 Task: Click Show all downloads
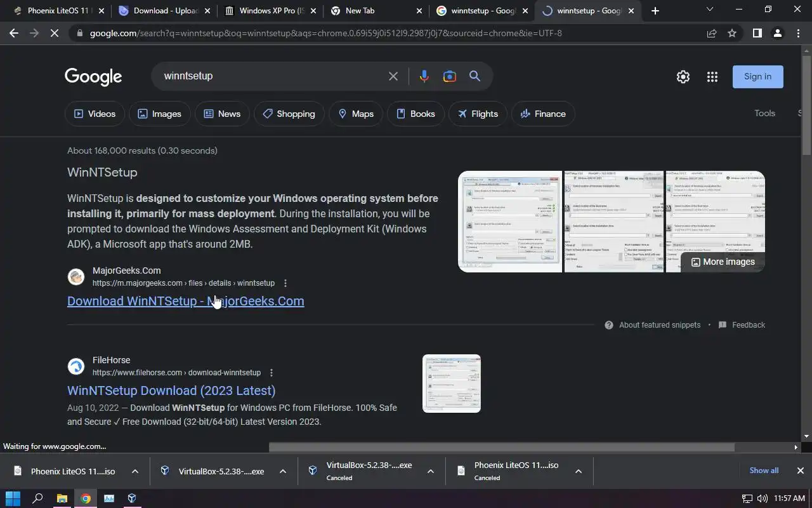(x=764, y=471)
